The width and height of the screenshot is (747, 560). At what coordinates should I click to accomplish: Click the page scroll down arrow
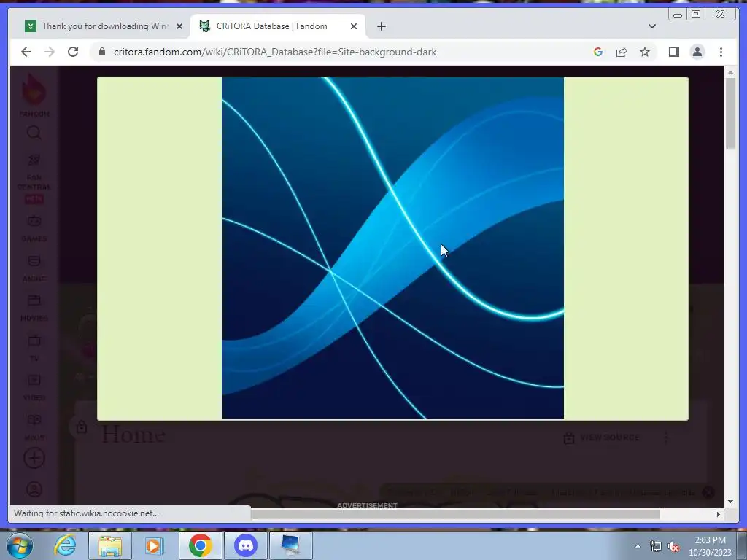[730, 502]
